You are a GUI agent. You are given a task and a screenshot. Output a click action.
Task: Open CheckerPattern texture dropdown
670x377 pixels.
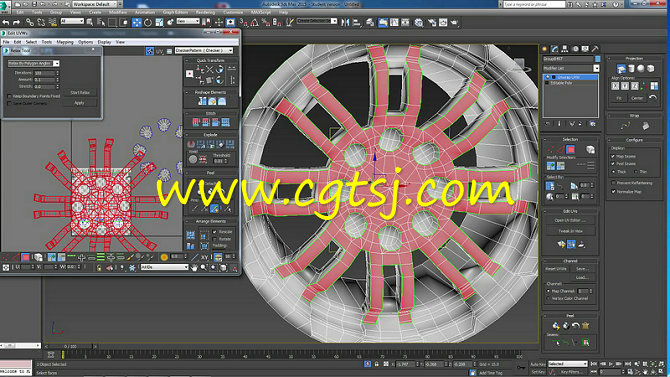coord(204,50)
